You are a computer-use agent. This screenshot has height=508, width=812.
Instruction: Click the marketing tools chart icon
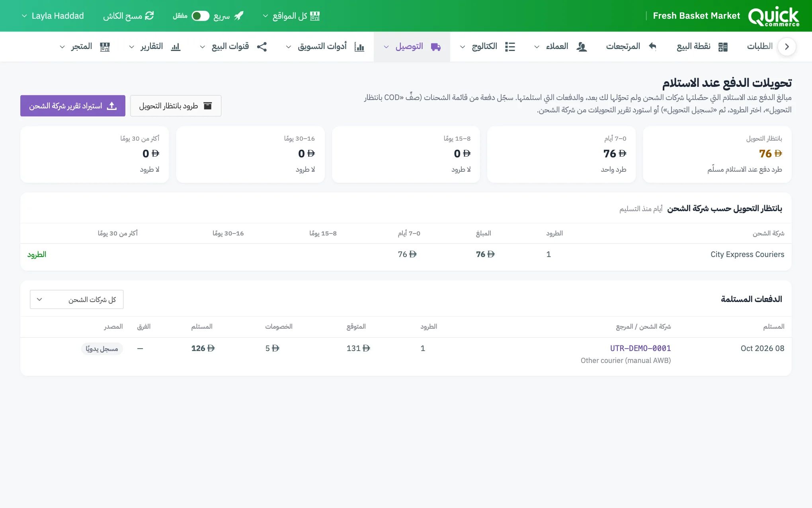point(359,47)
